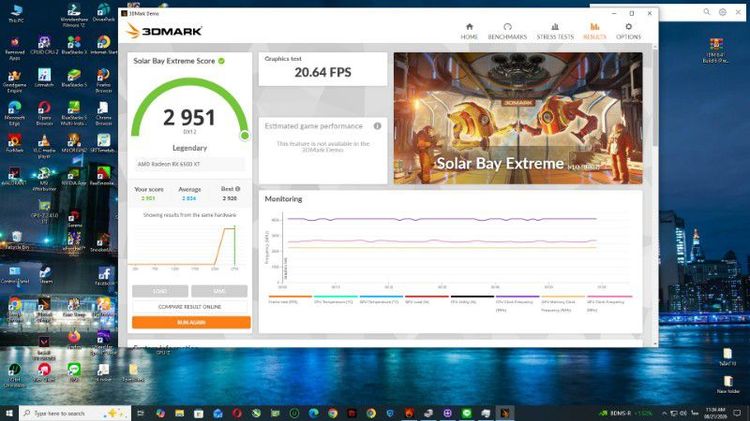This screenshot has height=421, width=750.
Task: Click the Solar Bay Extreme preview image
Action: coord(518,118)
